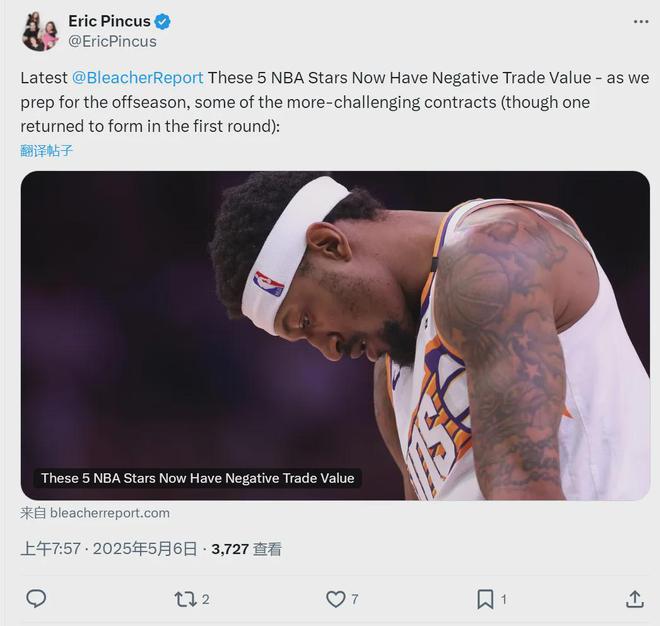The width and height of the screenshot is (660, 626).
Task: Repost this tweet using the retweet icon
Action: pyautogui.click(x=185, y=599)
